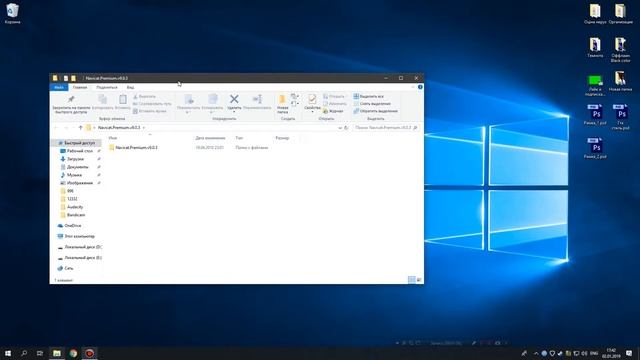The image size is (640, 360).
Task: Click Select all (Выделить все)
Action: (369, 96)
